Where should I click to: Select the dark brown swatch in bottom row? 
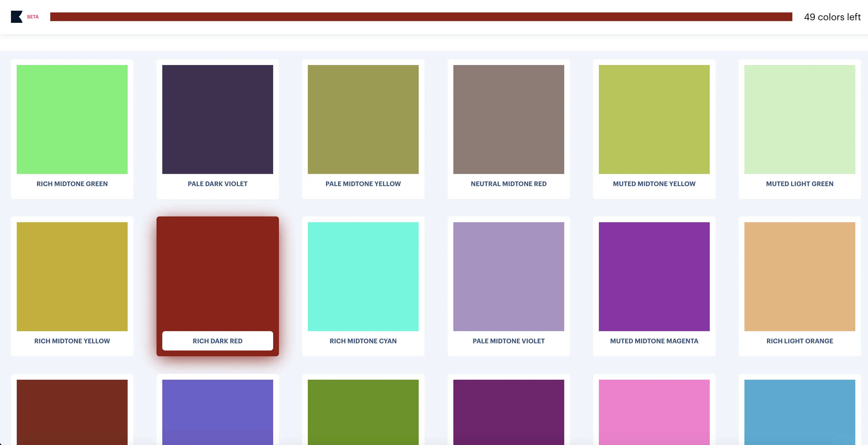[72, 412]
